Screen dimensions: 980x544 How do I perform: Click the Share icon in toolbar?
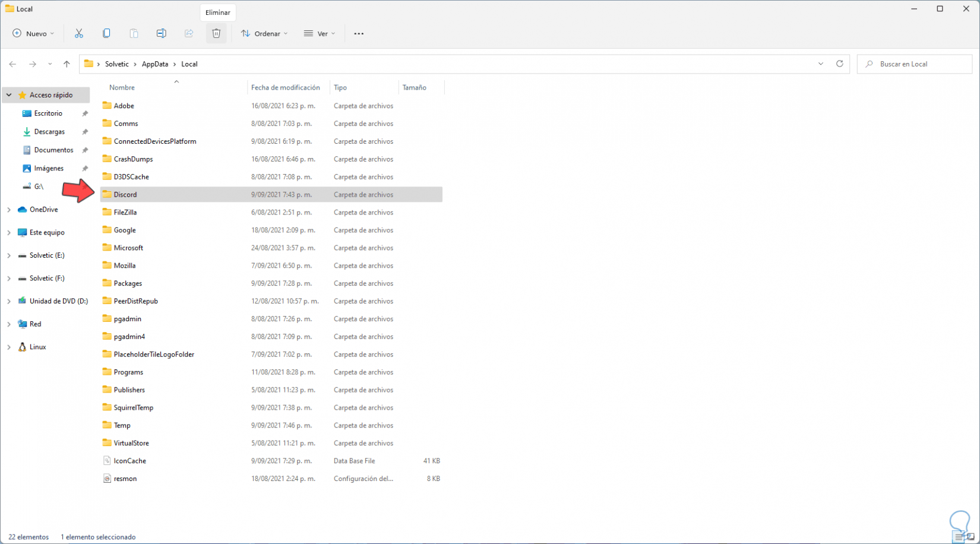(x=189, y=34)
